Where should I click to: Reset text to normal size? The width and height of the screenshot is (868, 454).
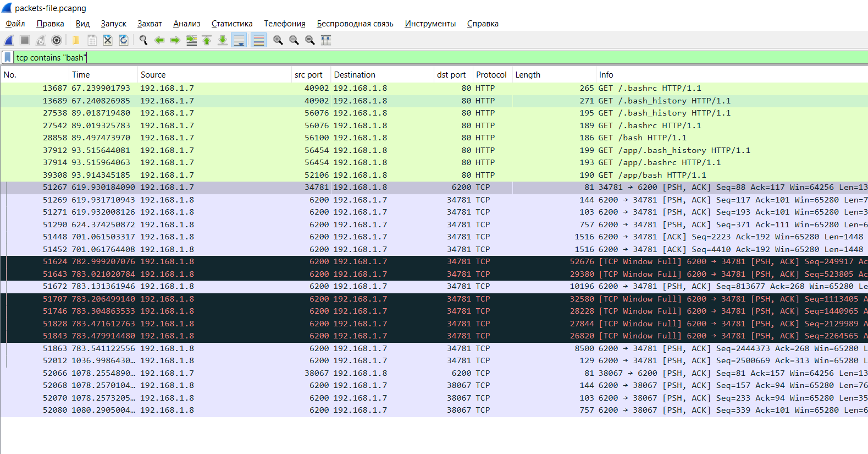(x=310, y=40)
